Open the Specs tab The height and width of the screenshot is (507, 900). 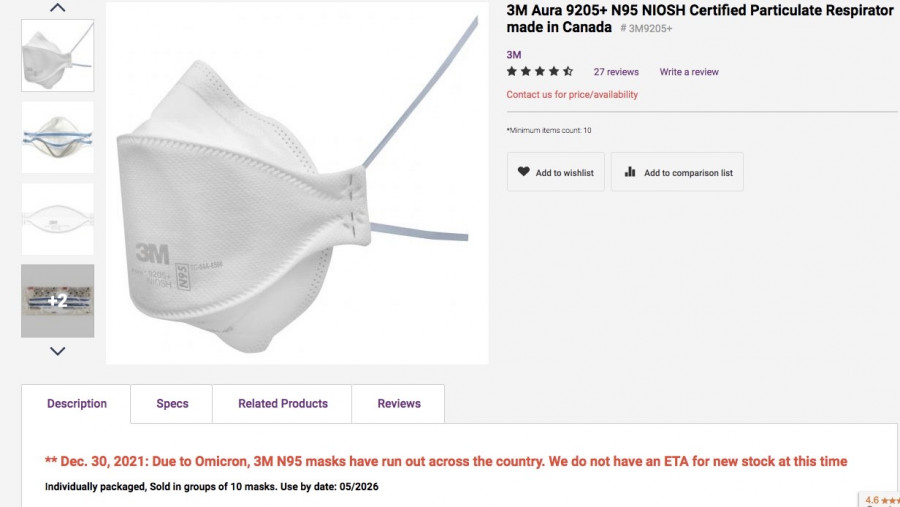click(172, 404)
